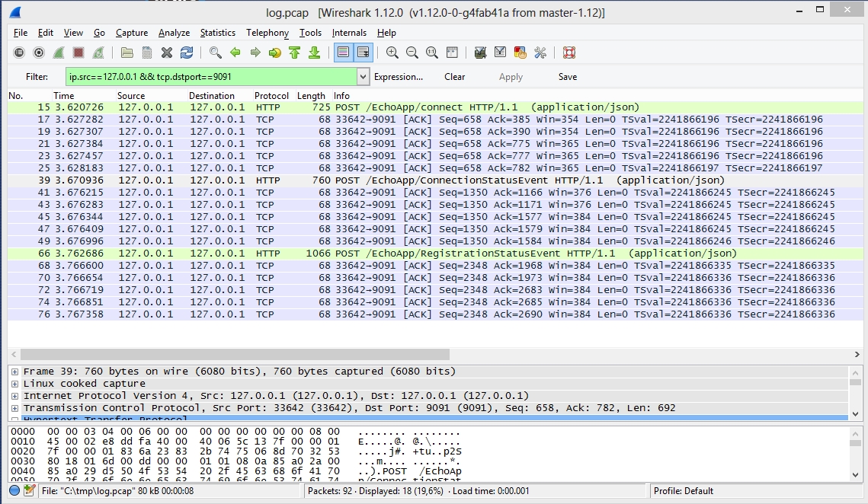The height and width of the screenshot is (504, 868).
Task: Expand the Transmission Control Protocol node
Action: (x=14, y=408)
